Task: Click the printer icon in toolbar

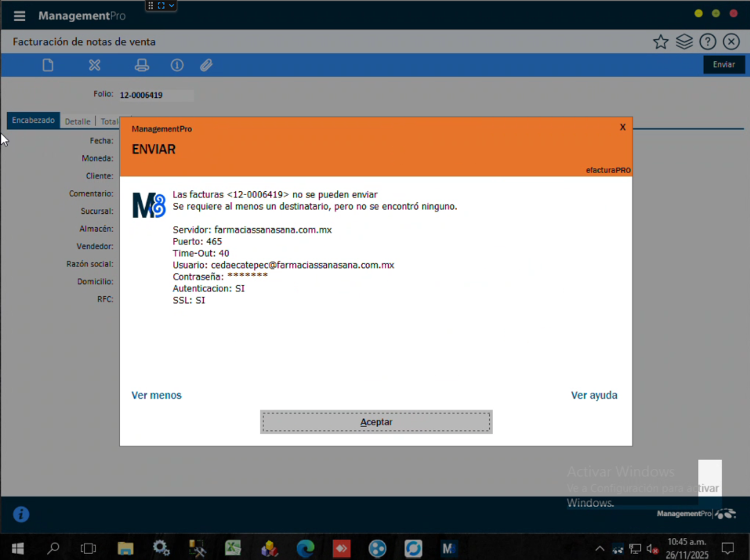Action: (142, 65)
